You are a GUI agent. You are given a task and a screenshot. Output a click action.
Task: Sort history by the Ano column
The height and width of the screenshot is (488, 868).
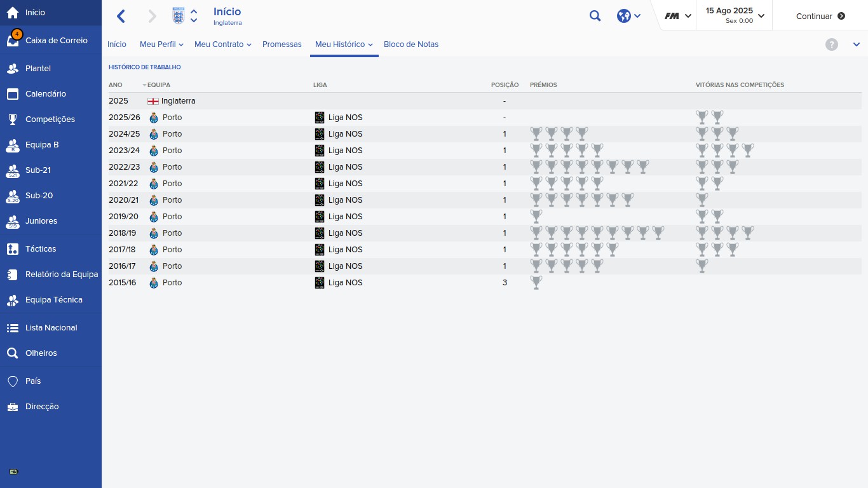[116, 85]
